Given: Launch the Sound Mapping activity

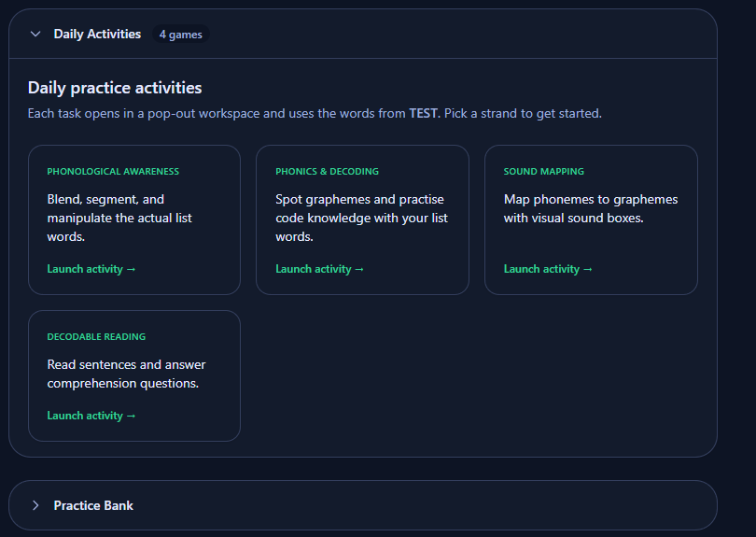Looking at the screenshot, I should tap(548, 269).
